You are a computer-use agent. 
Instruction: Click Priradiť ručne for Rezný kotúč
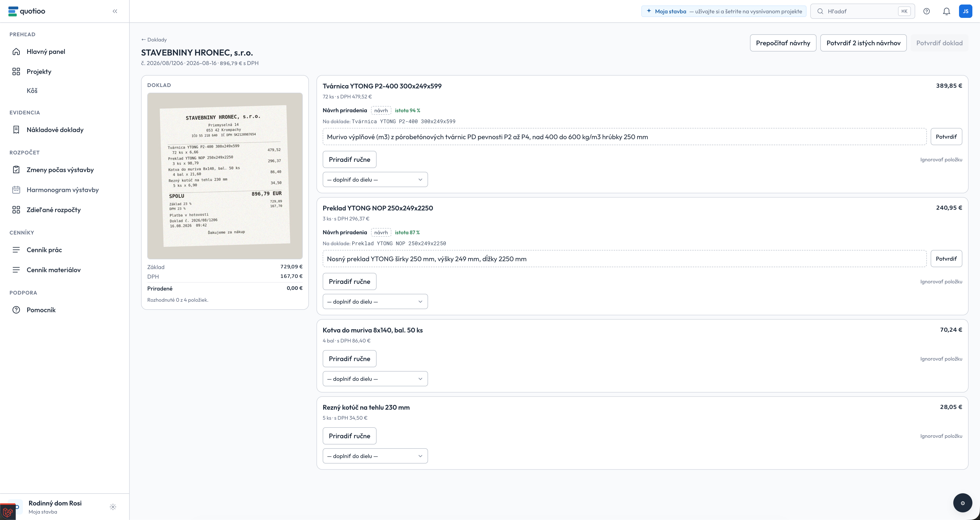point(349,436)
